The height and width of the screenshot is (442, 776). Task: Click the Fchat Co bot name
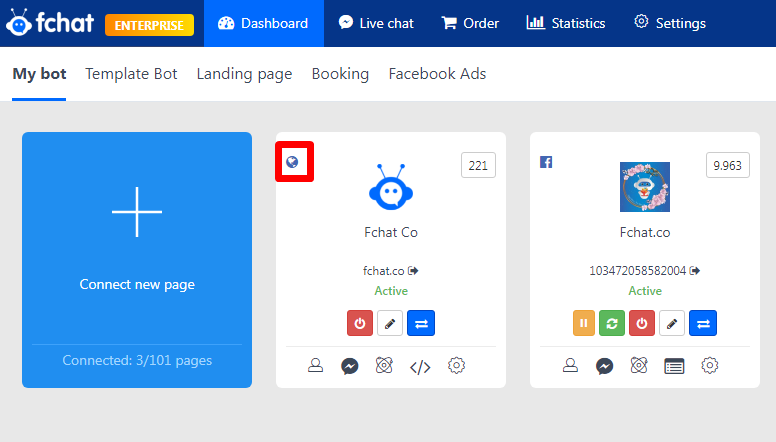tap(391, 232)
